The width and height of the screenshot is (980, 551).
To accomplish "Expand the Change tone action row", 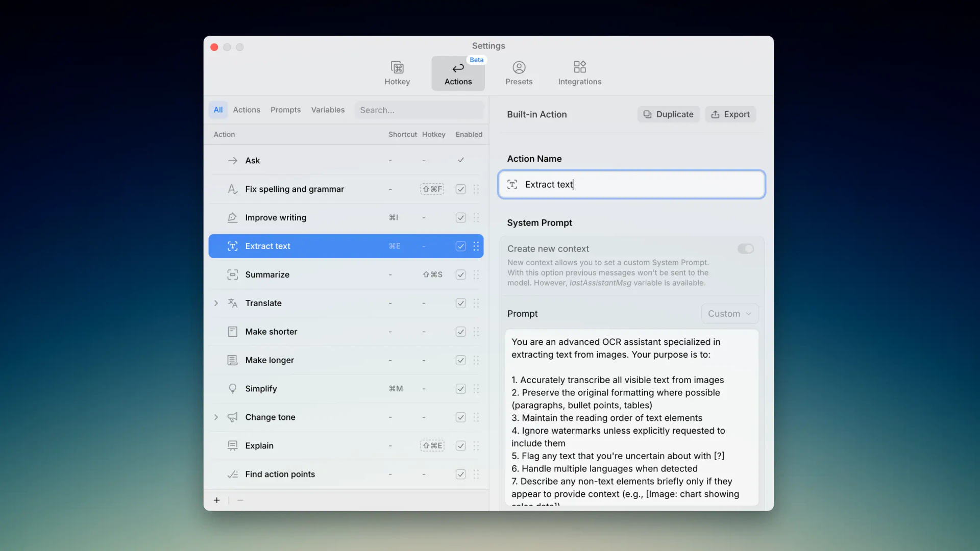I will pyautogui.click(x=216, y=417).
